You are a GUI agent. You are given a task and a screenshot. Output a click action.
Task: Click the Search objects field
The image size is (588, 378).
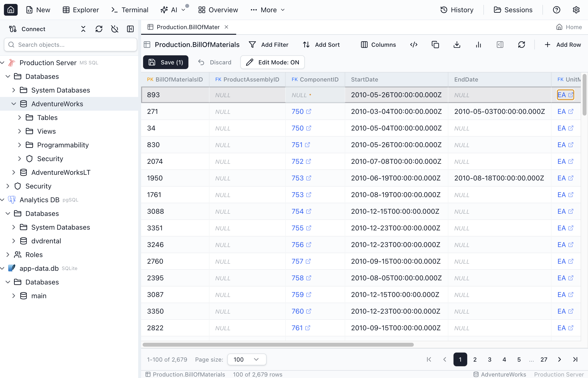pos(71,45)
